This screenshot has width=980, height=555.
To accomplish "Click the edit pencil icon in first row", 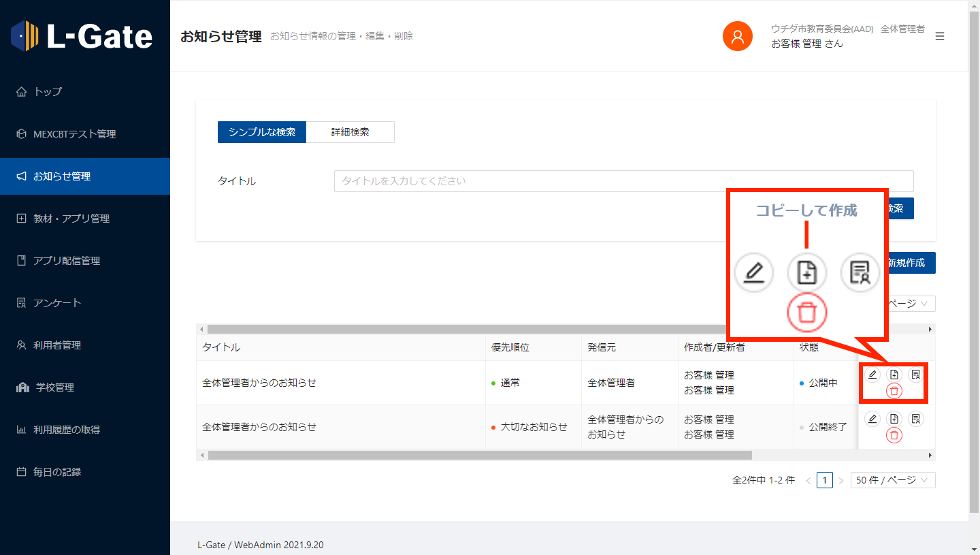I will coord(872,375).
